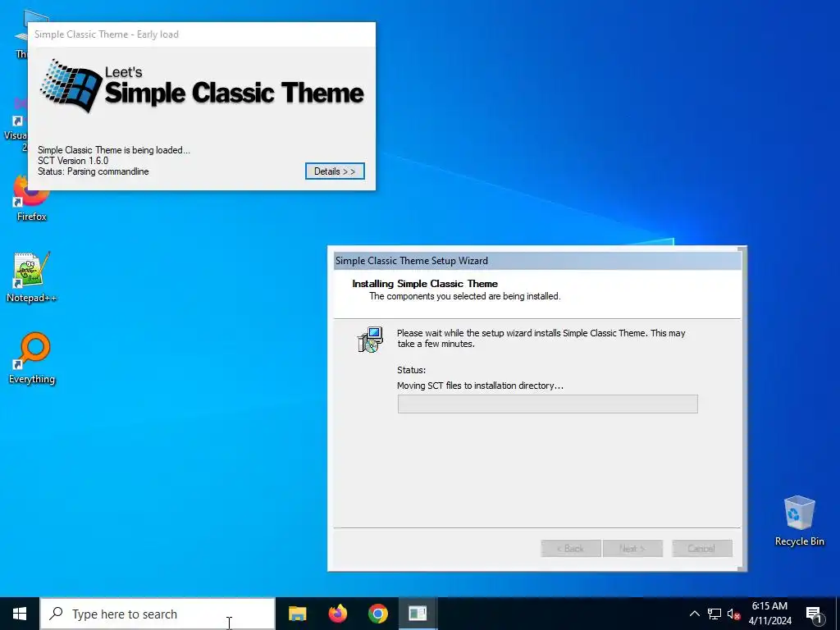The image size is (840, 630).
Task: Click the installer icon in Setup Wizard
Action: pos(370,340)
